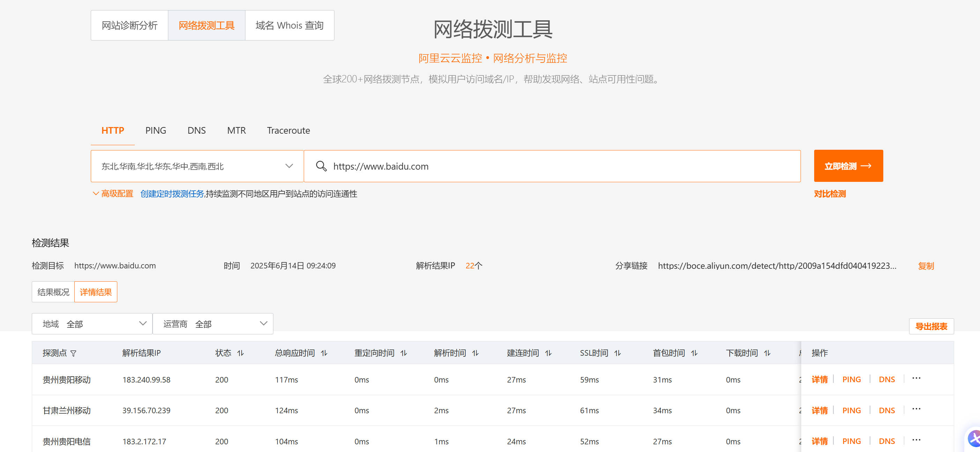Viewport: 980px width, 452px height.
Task: Show the 详情结果 detail tab
Action: tap(96, 292)
